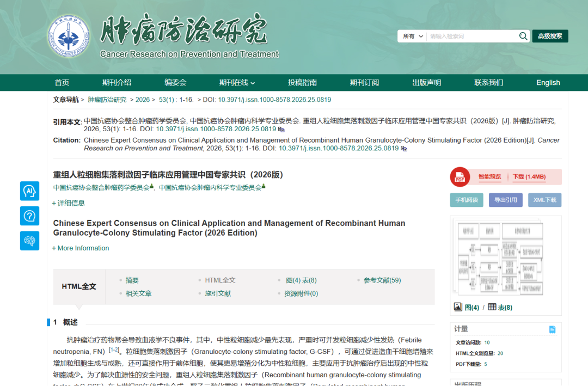Copy the English citation via copy icon
The image size is (588, 386).
(x=404, y=149)
